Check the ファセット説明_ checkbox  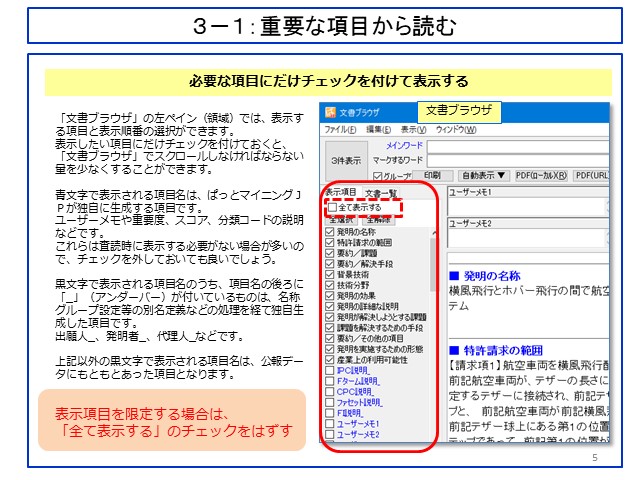point(330,402)
